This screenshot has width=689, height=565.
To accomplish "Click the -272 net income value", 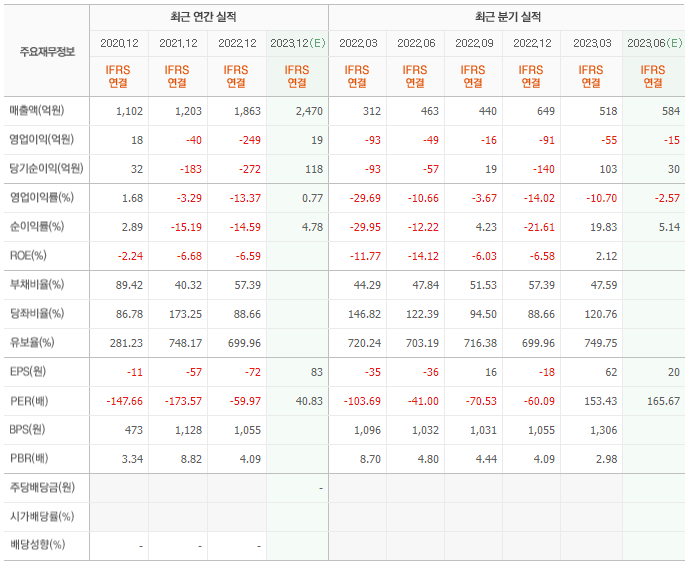I will [250, 169].
